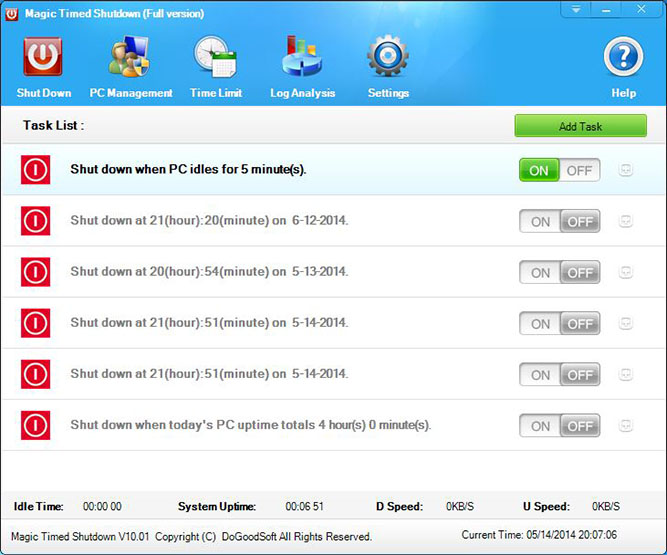The image size is (667, 555).
Task: Click title bar dropdown arrow menu
Action: (x=576, y=9)
